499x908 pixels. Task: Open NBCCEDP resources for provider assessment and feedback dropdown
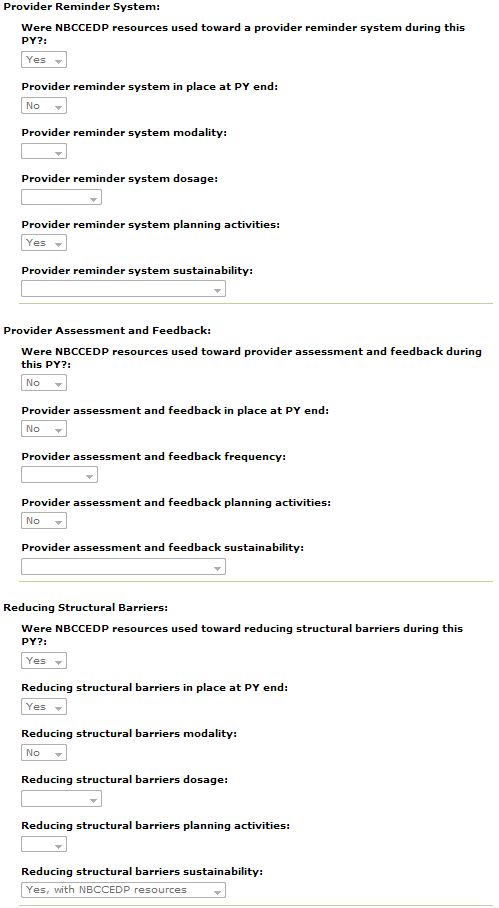(44, 383)
